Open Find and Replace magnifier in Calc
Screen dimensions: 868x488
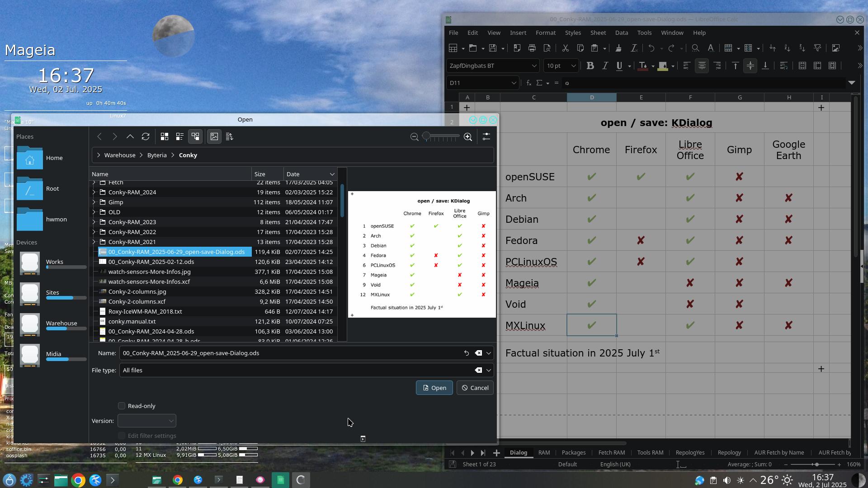pyautogui.click(x=695, y=48)
